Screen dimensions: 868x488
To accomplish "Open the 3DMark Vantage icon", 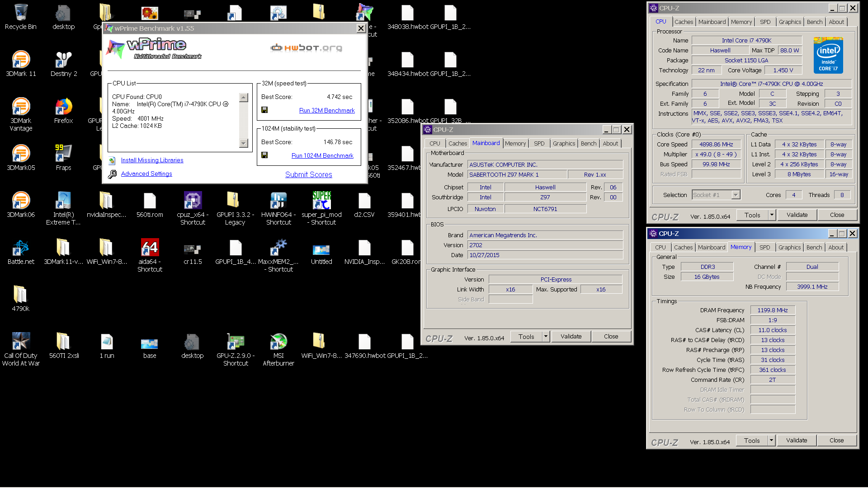I will point(20,114).
